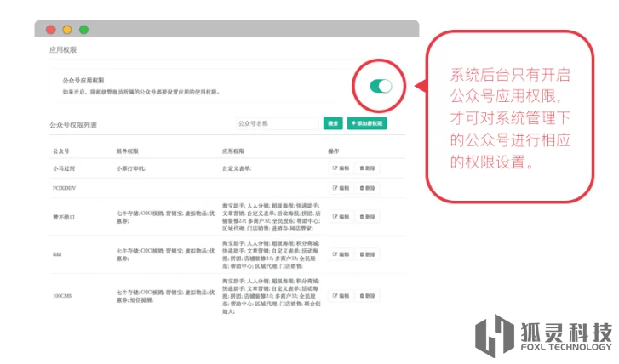
Task: Select the 赞不绝口 account name cell
Action: coord(64,218)
